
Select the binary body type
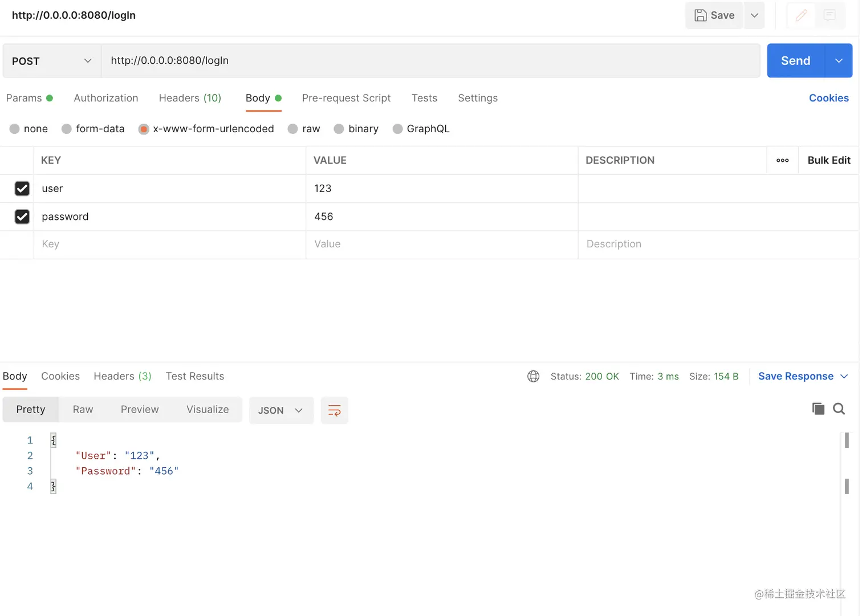coord(339,129)
